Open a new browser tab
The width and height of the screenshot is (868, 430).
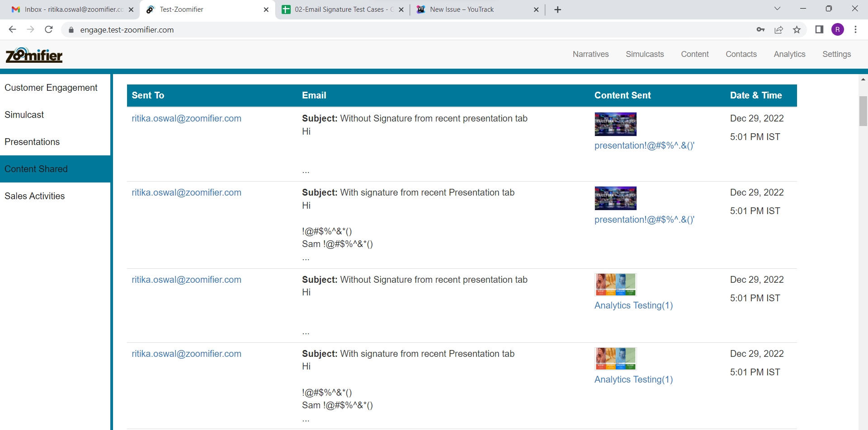coord(557,9)
